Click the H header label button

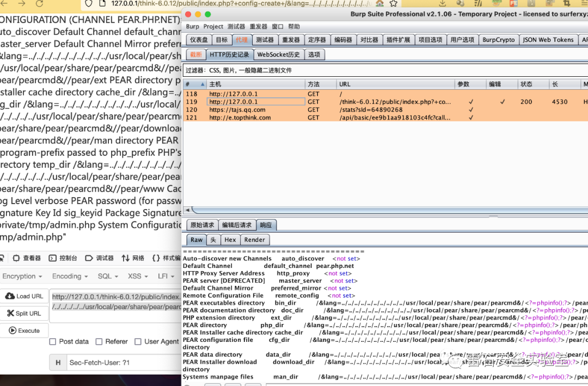(58, 363)
